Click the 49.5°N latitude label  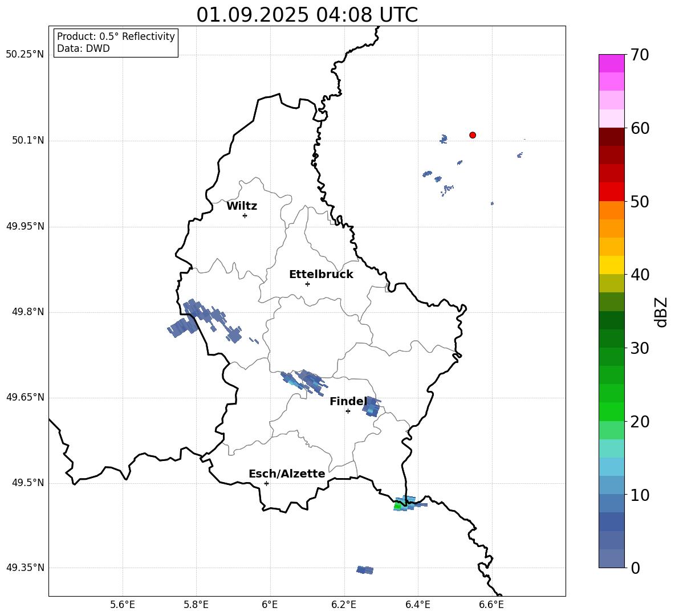tap(28, 483)
